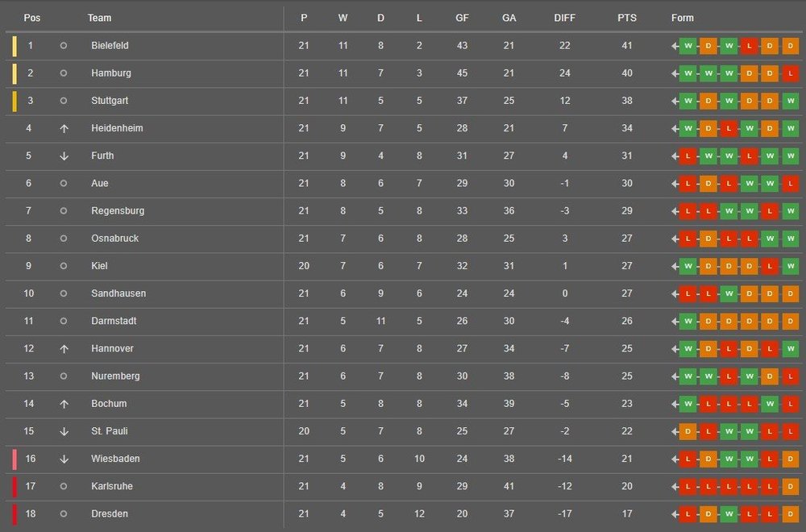This screenshot has width=806, height=532.
Task: Click the down arrow icon next to St. Pauli
Action: click(64, 432)
